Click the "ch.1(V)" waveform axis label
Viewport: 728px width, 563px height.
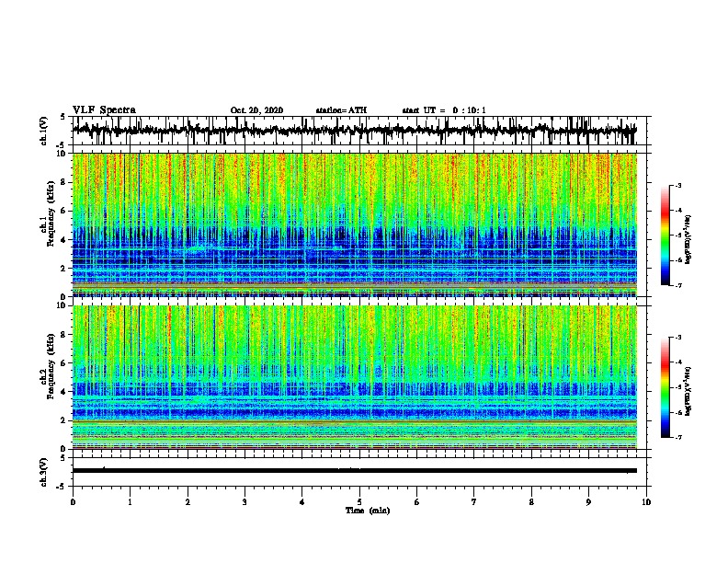point(44,131)
